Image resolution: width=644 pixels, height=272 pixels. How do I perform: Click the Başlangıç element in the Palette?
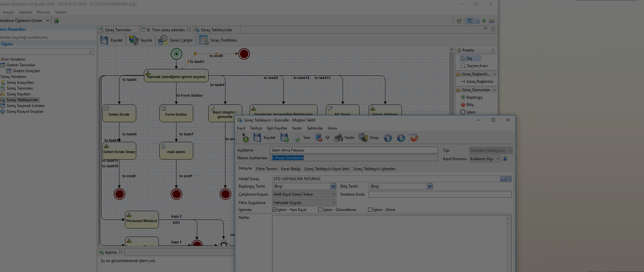pyautogui.click(x=474, y=97)
